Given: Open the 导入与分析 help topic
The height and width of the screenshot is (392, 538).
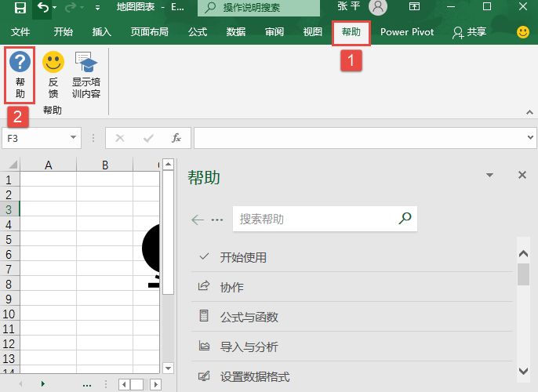Looking at the screenshot, I should tap(352, 347).
